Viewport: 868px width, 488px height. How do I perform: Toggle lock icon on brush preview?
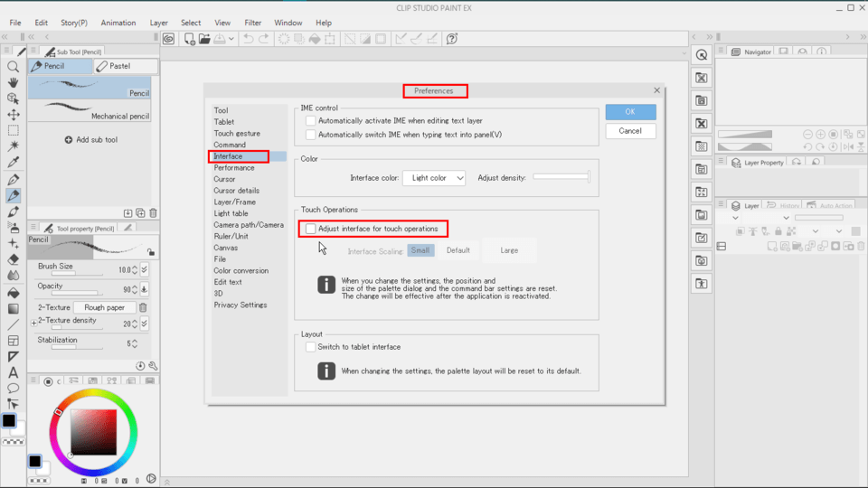coord(151,252)
